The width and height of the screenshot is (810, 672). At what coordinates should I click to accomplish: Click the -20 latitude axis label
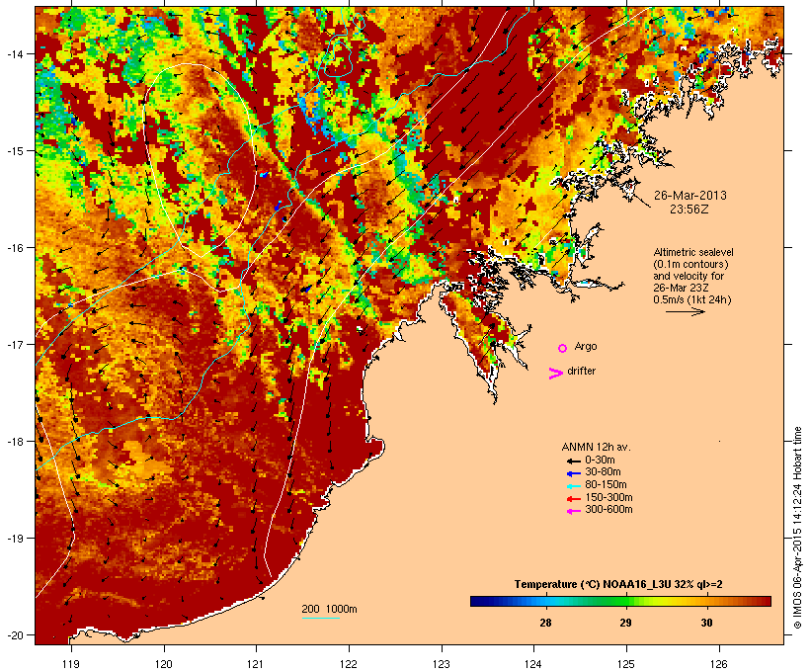coord(14,635)
